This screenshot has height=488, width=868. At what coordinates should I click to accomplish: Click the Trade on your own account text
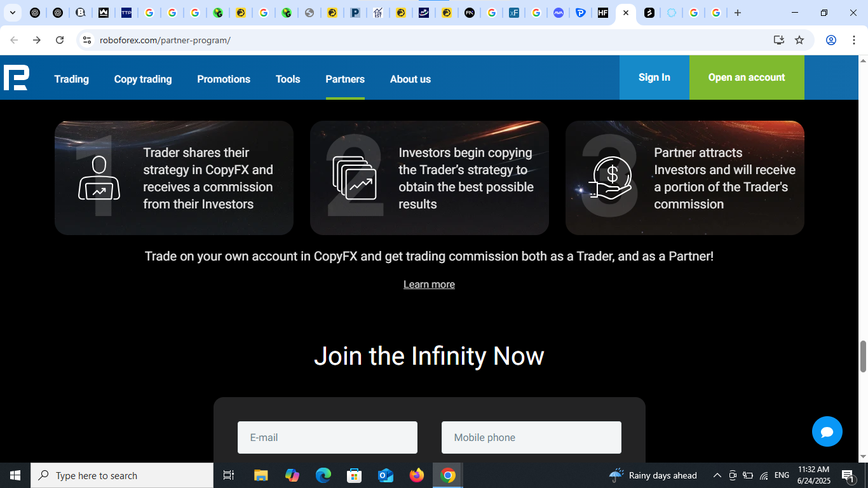(x=429, y=256)
